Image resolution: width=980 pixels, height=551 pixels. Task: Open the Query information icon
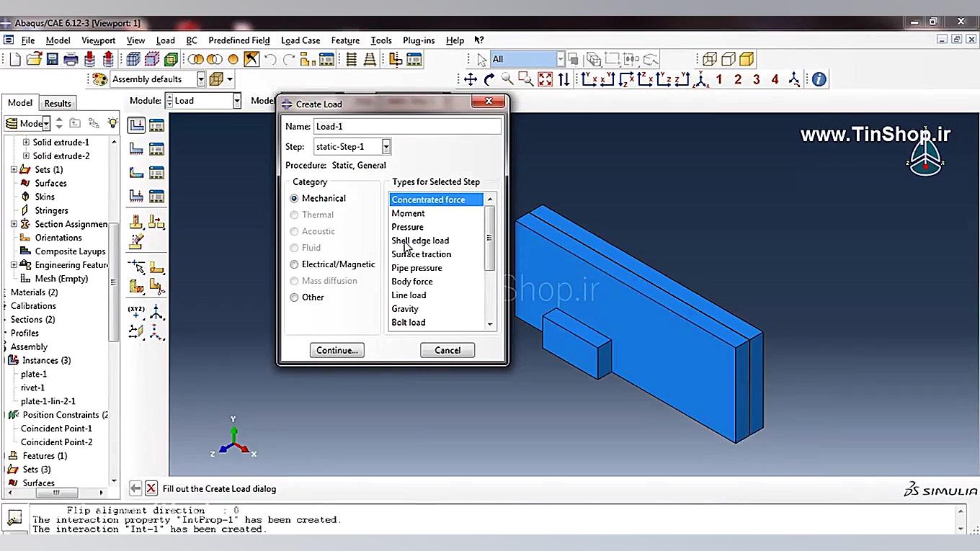point(819,79)
